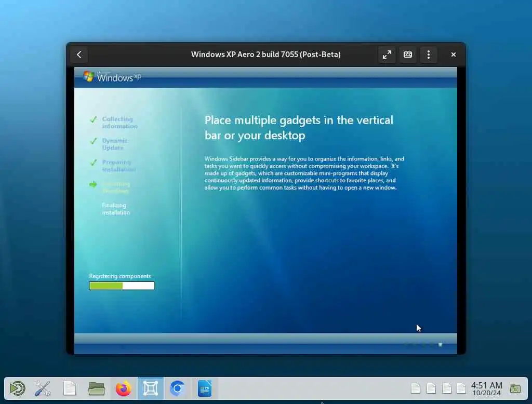Open the three-dot menu in Boxes header
532x404 pixels.
[429, 55]
